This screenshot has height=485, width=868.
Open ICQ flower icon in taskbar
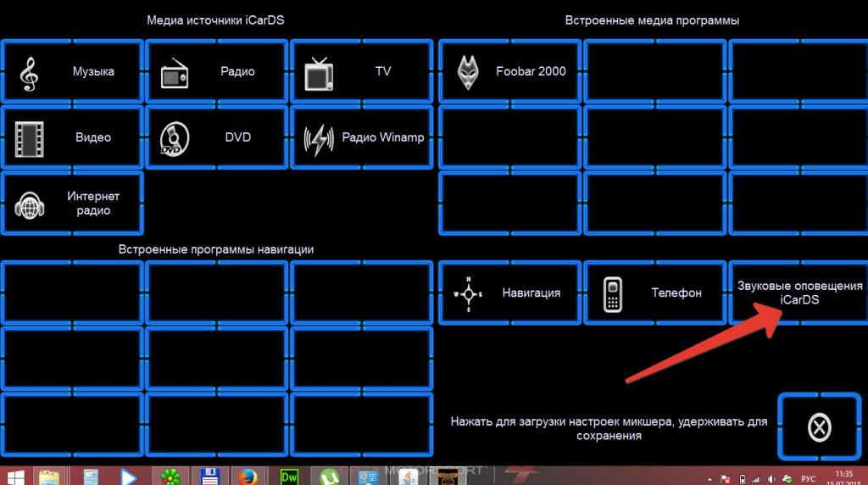click(170, 476)
